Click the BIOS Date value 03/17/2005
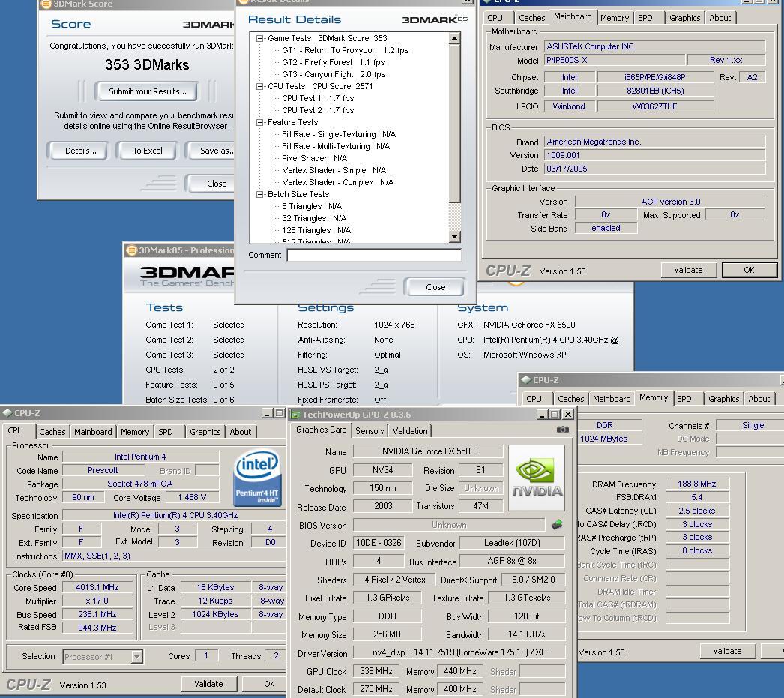The height and width of the screenshot is (698, 784). click(x=654, y=169)
